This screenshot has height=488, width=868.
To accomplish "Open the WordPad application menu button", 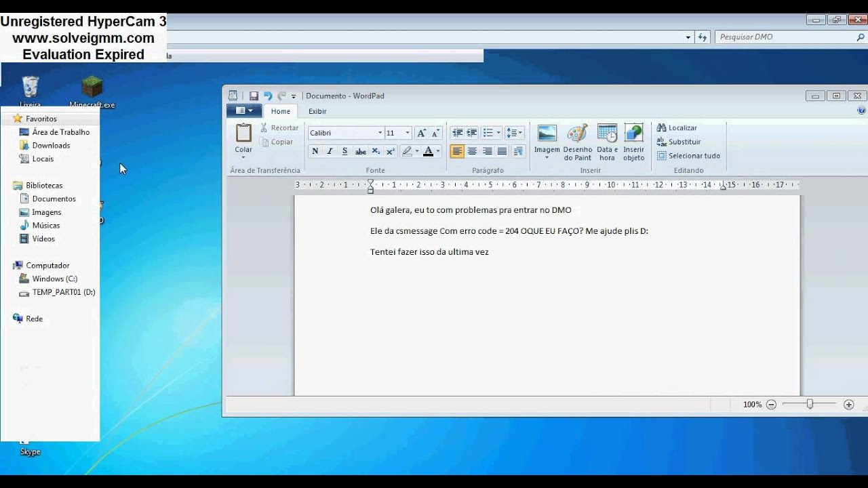I will pyautogui.click(x=244, y=110).
